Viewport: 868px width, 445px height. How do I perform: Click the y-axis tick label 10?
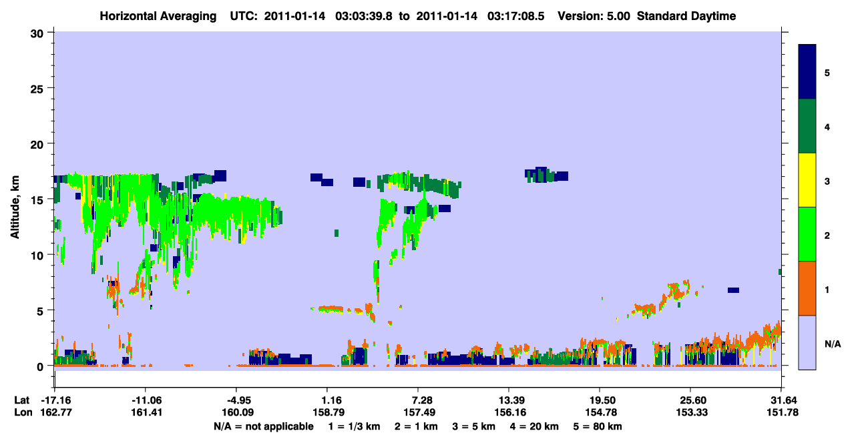(x=39, y=255)
